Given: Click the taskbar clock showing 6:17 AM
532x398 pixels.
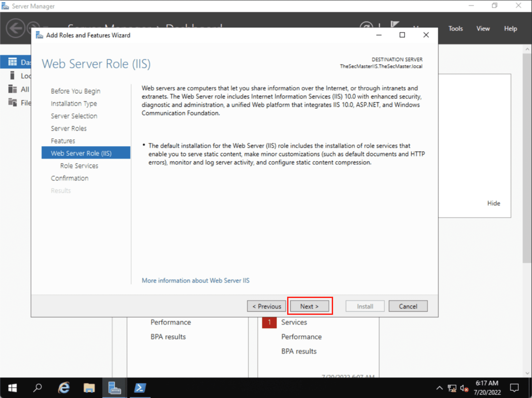Looking at the screenshot, I should 487,388.
